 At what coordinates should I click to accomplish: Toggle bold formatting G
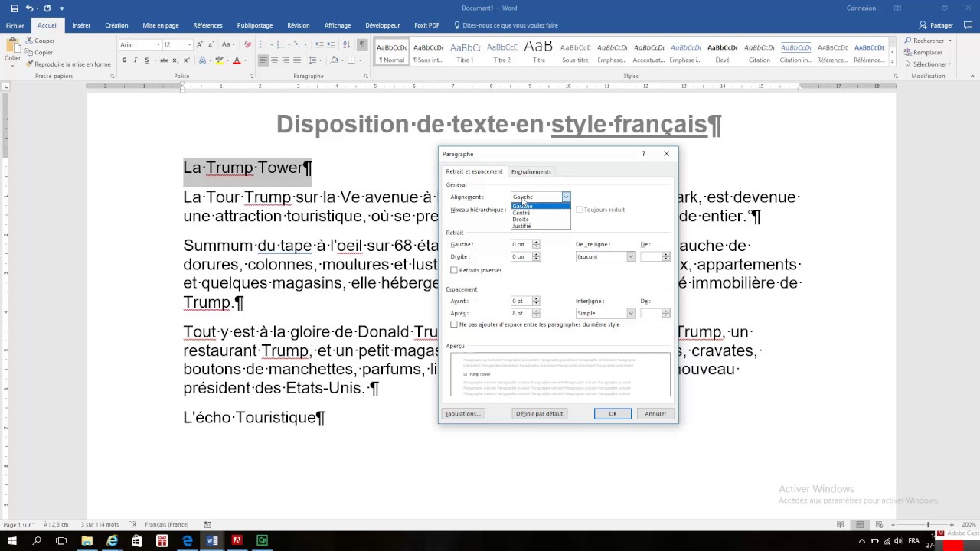(x=124, y=60)
